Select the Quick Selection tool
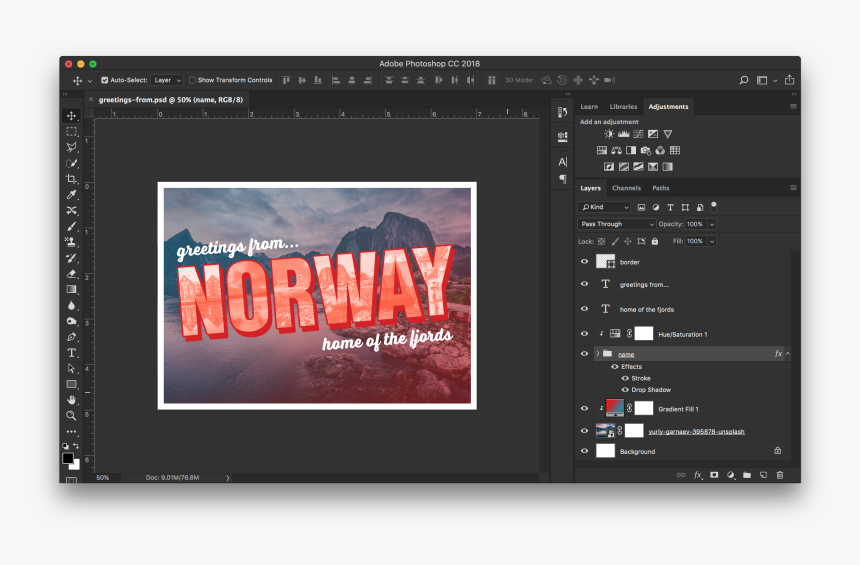This screenshot has height=565, width=860. coord(71,163)
